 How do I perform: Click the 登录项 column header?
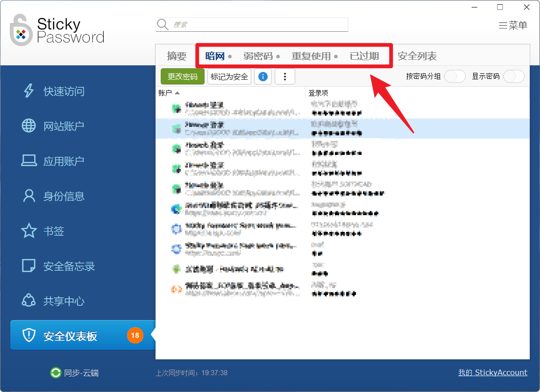(x=318, y=93)
